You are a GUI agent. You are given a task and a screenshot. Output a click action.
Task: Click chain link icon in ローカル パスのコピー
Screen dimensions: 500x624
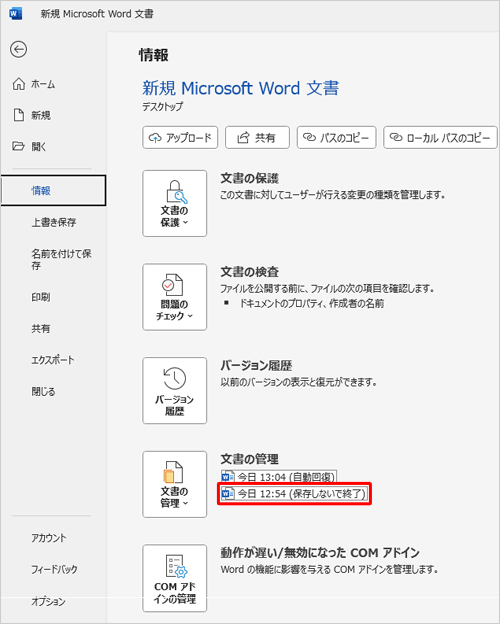click(396, 137)
